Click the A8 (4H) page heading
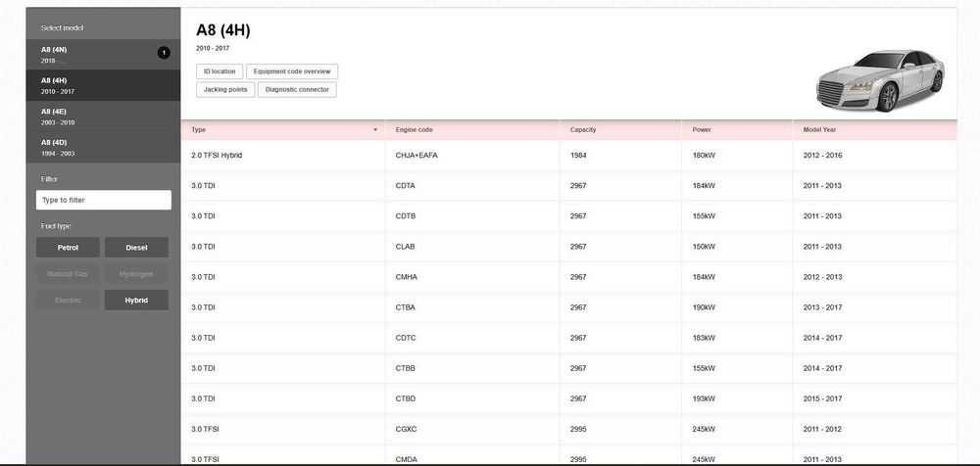The image size is (980, 466). pyautogui.click(x=223, y=30)
